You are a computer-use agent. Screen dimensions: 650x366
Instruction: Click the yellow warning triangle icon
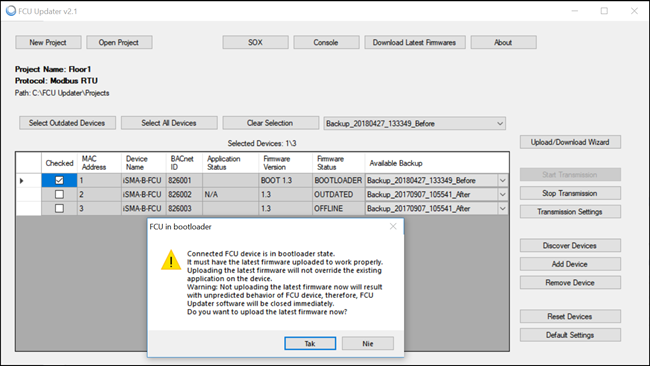click(x=171, y=260)
